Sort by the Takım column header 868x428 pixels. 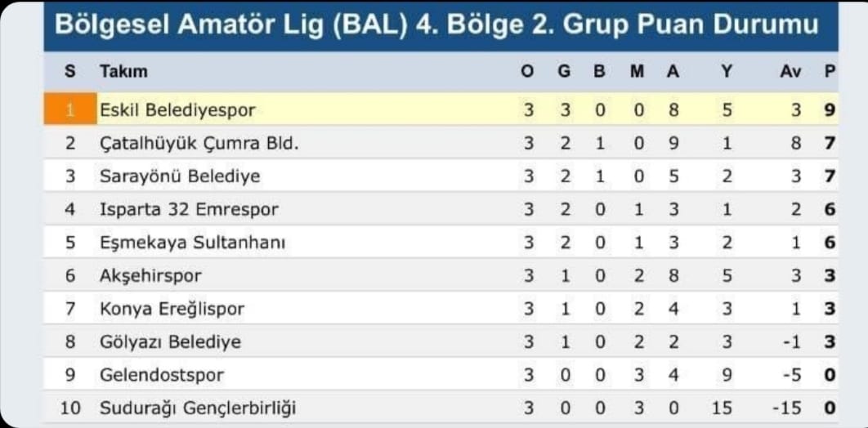[x=123, y=71]
